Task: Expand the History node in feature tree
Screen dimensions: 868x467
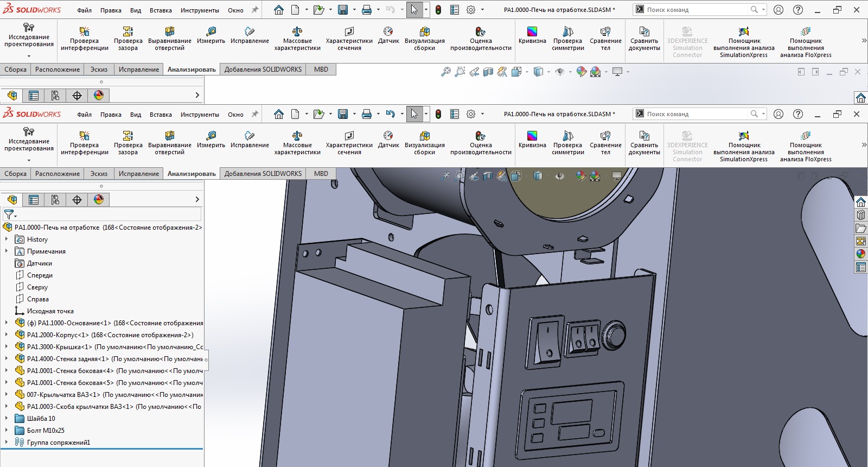Action: (7, 239)
